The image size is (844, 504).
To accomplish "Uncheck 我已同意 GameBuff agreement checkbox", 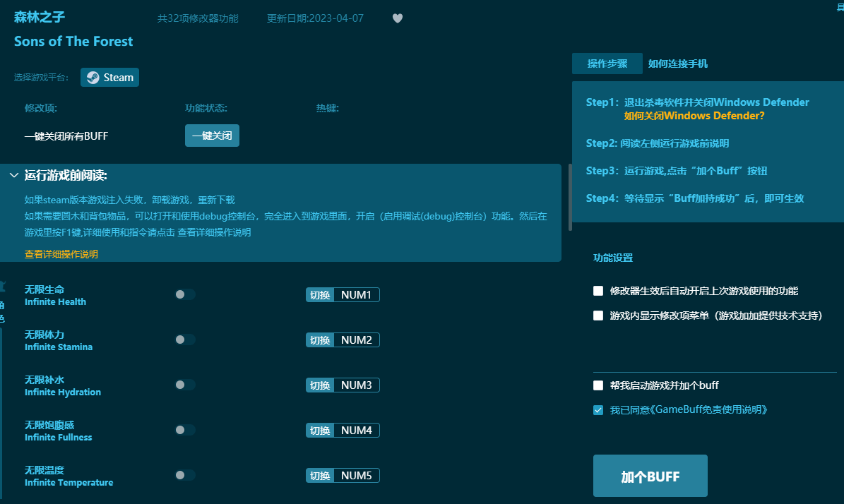I will tap(598, 410).
